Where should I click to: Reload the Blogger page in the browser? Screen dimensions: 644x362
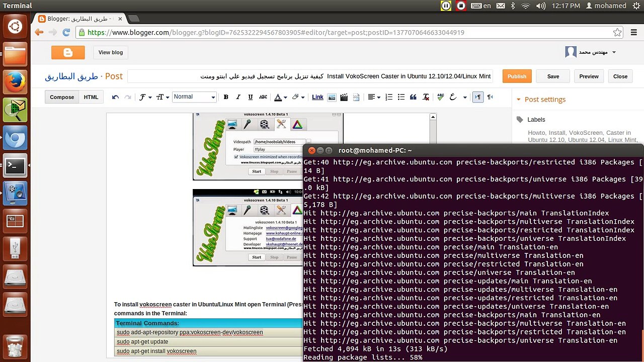pyautogui.click(x=66, y=32)
